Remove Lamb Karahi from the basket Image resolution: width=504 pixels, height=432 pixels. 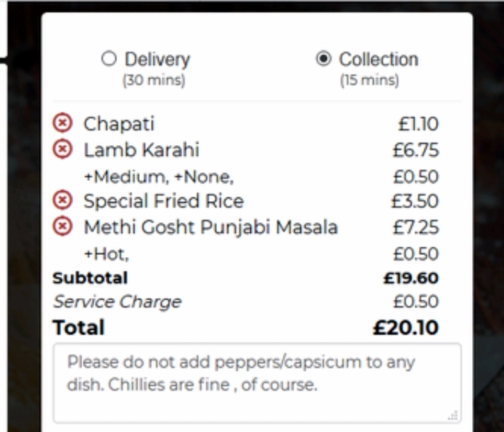(63, 150)
